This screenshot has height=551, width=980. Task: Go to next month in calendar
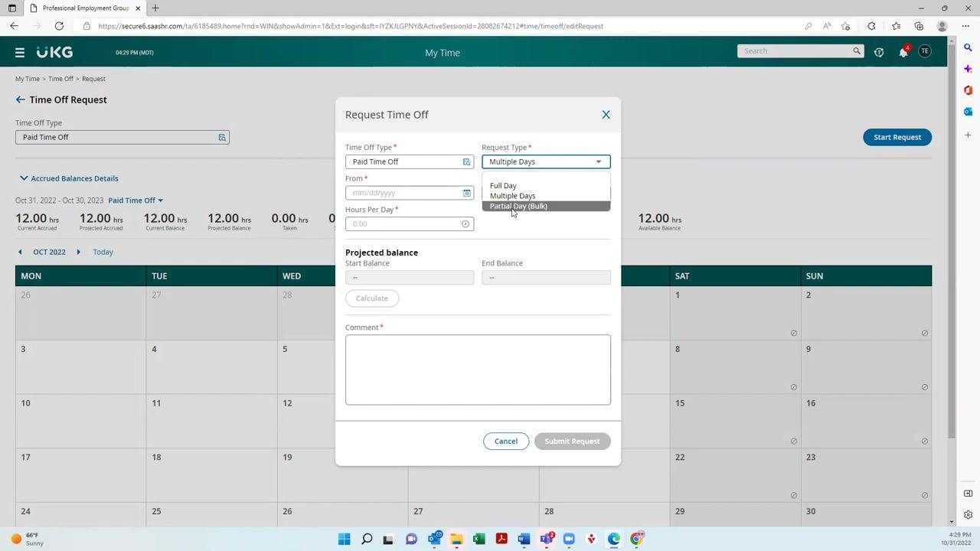tap(78, 252)
